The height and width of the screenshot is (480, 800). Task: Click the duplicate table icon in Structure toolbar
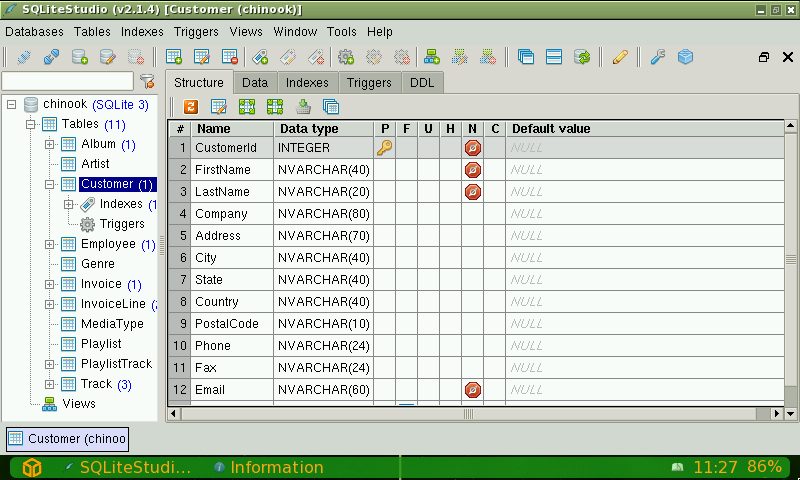point(331,107)
